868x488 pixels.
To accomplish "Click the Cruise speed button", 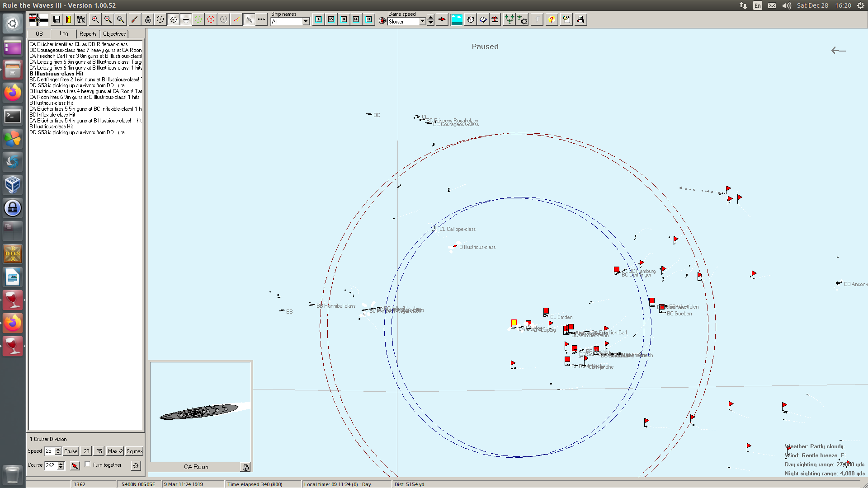I will click(71, 451).
